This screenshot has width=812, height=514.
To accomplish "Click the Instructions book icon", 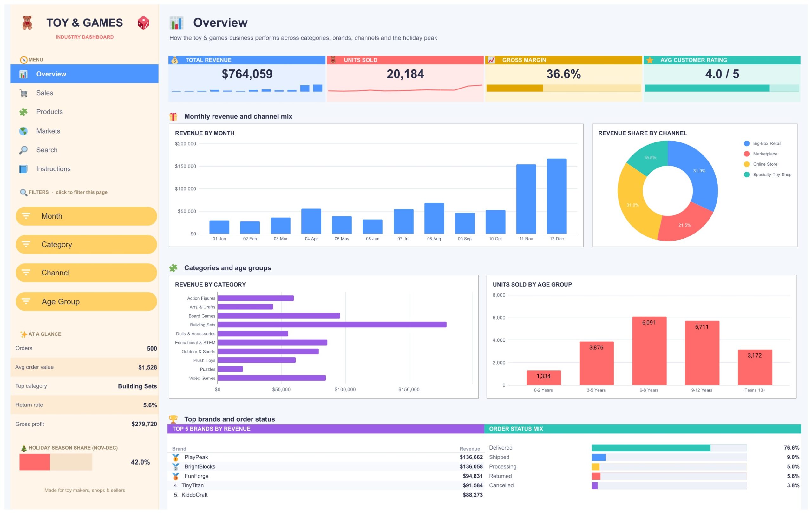I will point(23,168).
